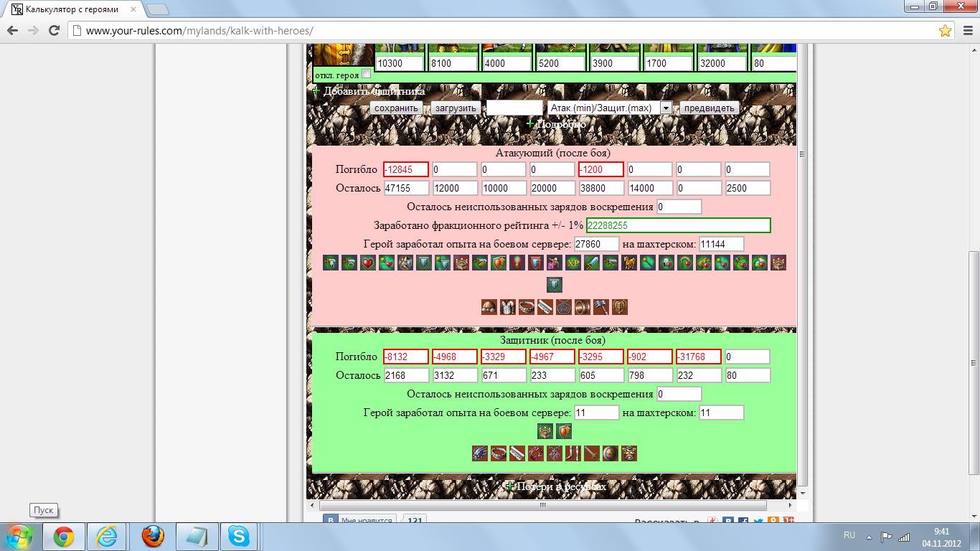980x551 pixels.
Task: Click the red heart skill icon for attacker
Action: coord(368,263)
